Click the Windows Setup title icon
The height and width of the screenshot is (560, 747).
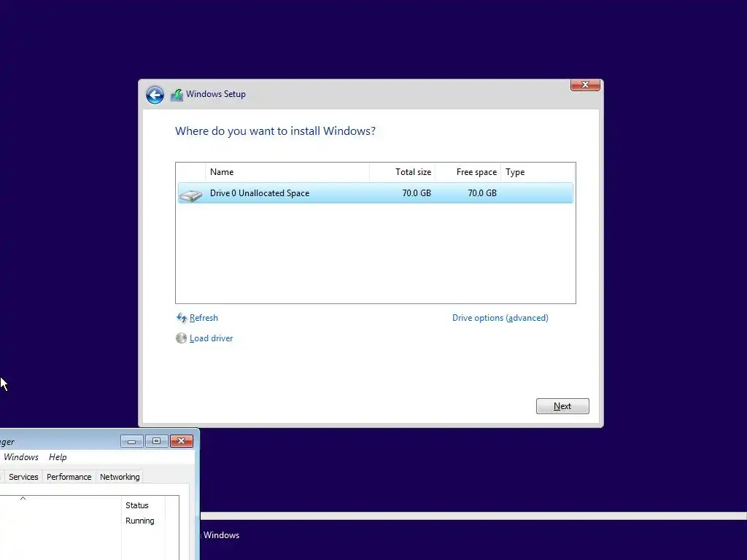click(x=177, y=95)
